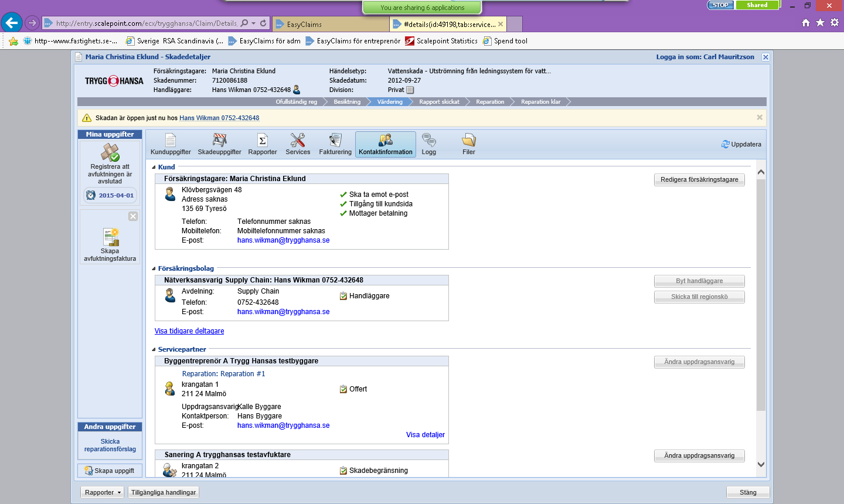This screenshot has height=504, width=844.
Task: Click the Supply Chain email address link
Action: tap(283, 312)
